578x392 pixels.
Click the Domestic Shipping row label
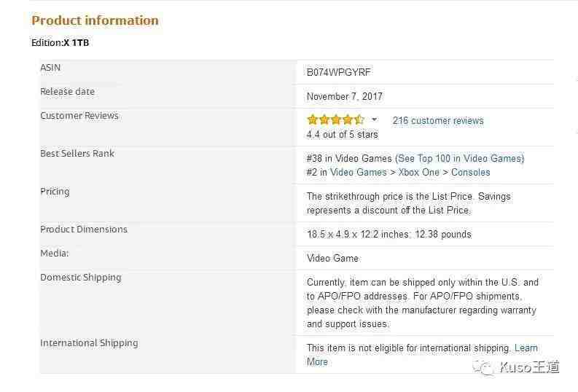(81, 278)
